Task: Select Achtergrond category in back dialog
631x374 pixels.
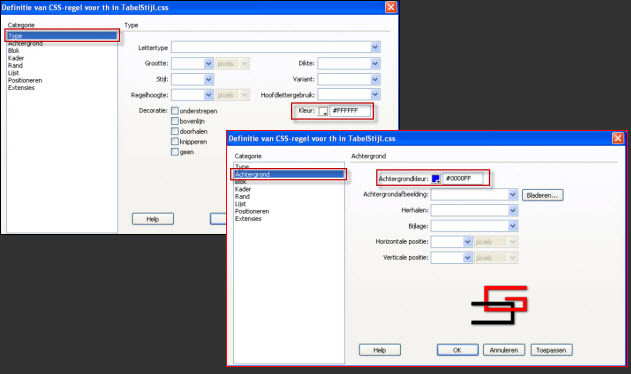Action: tap(25, 43)
